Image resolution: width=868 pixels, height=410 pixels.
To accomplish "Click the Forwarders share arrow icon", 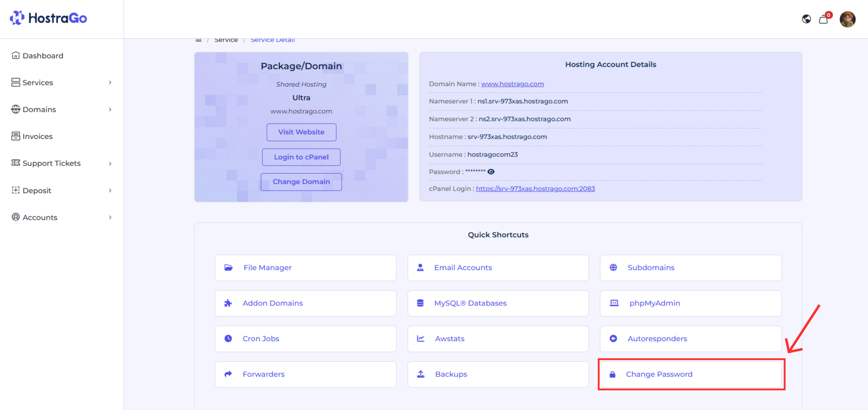I will pos(228,374).
